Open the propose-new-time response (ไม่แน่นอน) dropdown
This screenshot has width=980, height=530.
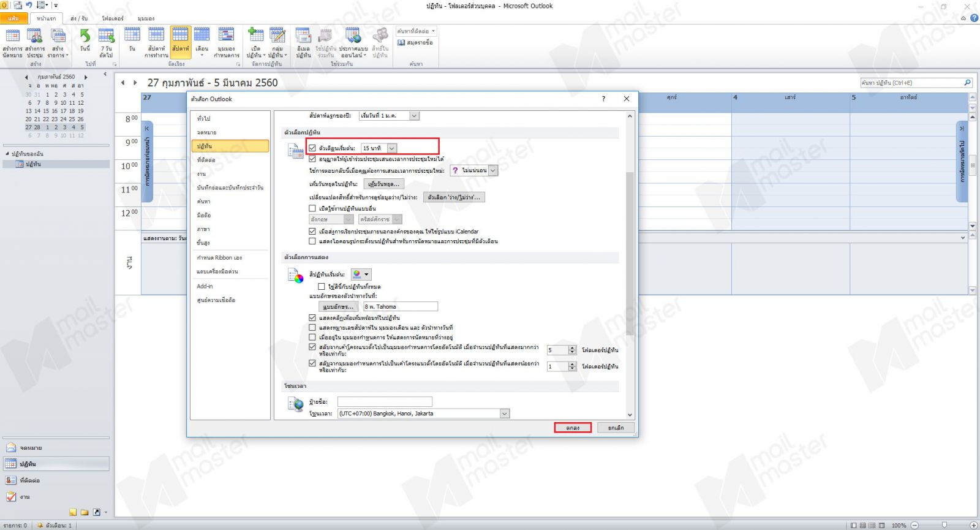pos(493,170)
